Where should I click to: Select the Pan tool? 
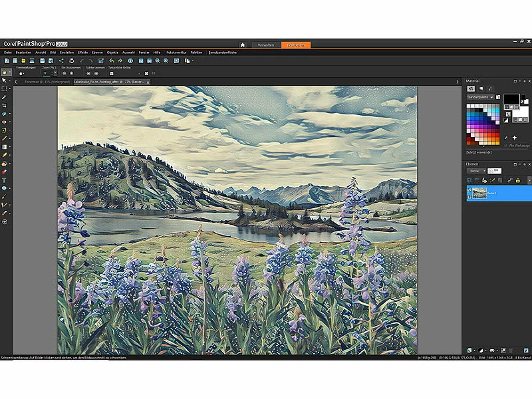pyautogui.click(x=4, y=72)
